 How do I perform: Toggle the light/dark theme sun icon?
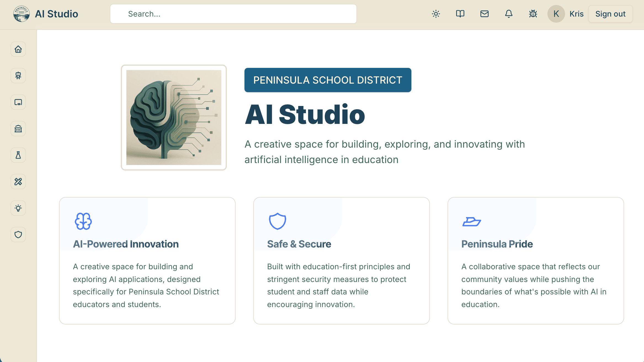(436, 14)
